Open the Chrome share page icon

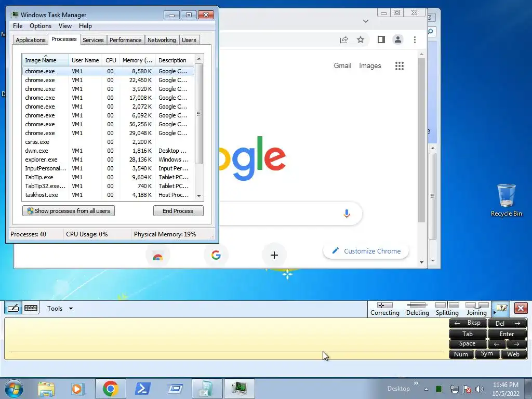[344, 39]
